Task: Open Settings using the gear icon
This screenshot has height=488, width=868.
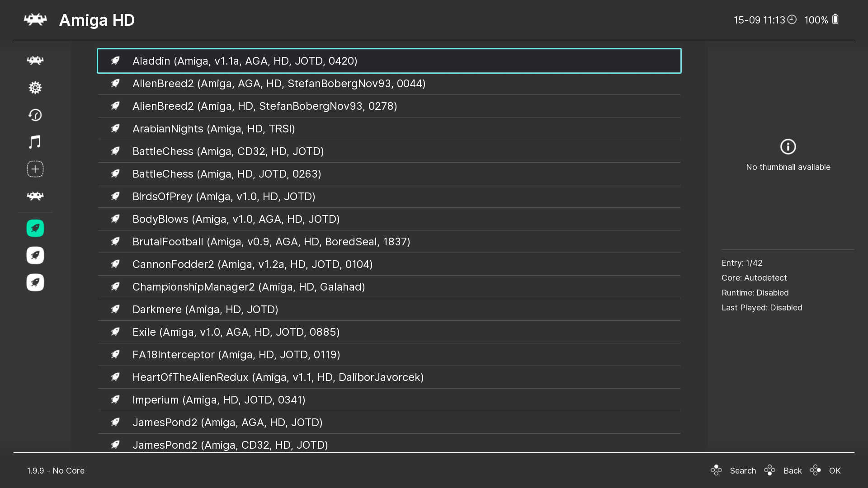Action: [35, 88]
